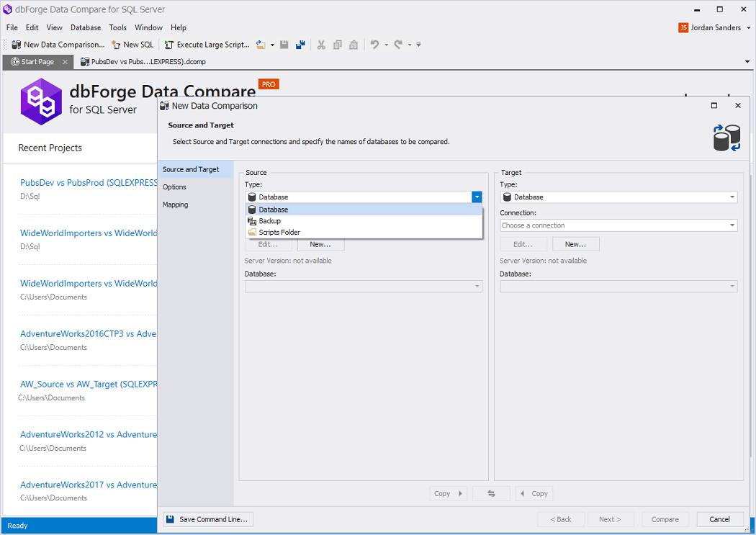756x535 pixels.
Task: Click Copy source to target button
Action: [448, 493]
